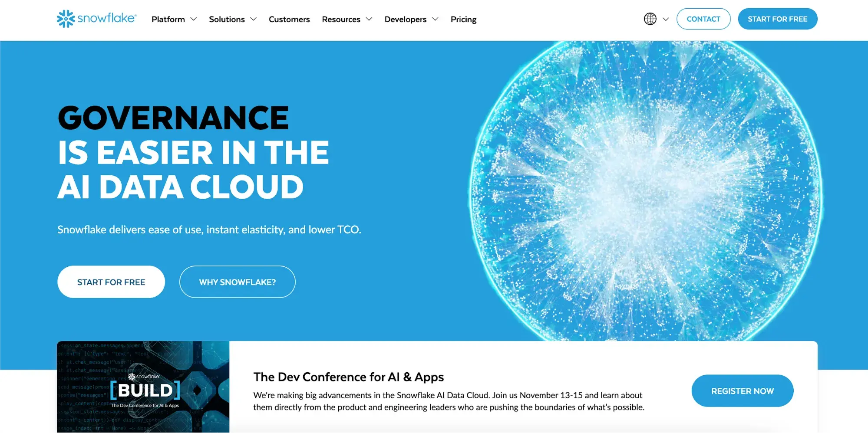Open the Solutions menu label
This screenshot has height=433, width=868.
coord(227,19)
